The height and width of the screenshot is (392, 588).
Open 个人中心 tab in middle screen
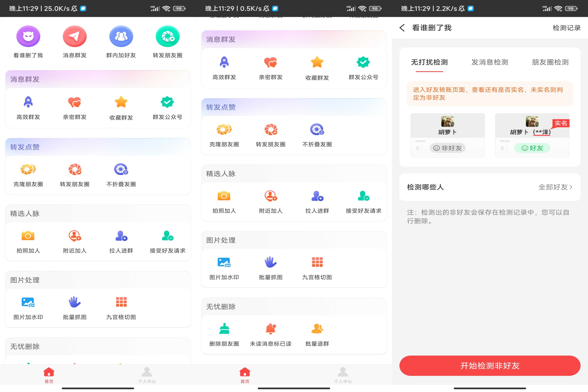343,375
